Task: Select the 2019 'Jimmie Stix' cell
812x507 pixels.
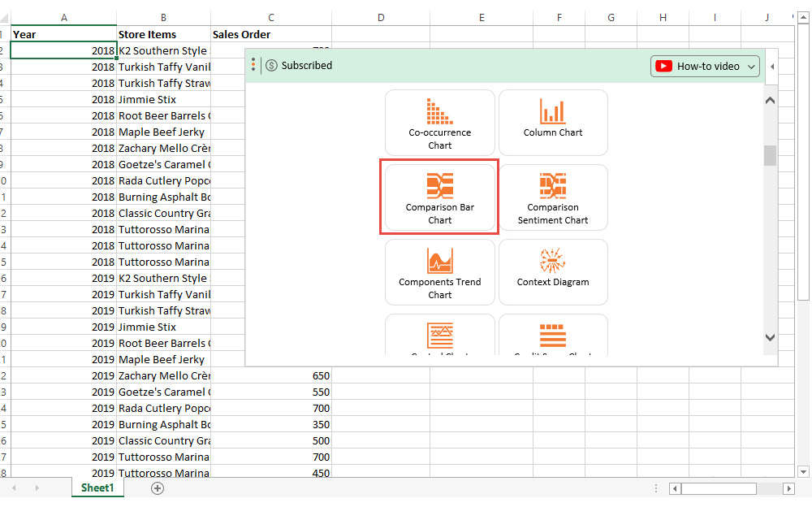Action: pos(164,327)
